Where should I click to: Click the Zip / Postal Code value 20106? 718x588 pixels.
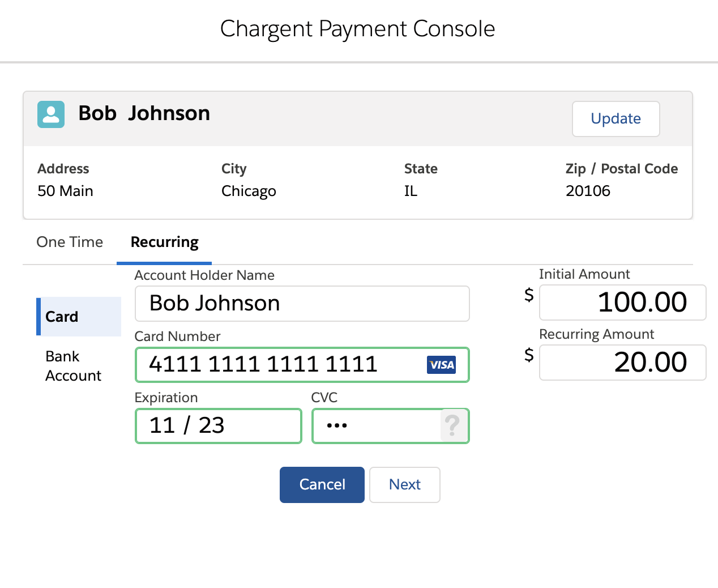(588, 191)
